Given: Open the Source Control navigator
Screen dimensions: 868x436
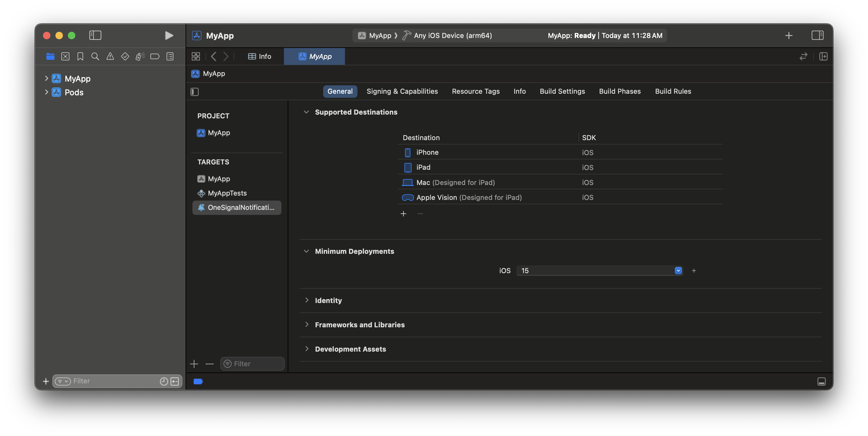Looking at the screenshot, I should click(x=65, y=56).
